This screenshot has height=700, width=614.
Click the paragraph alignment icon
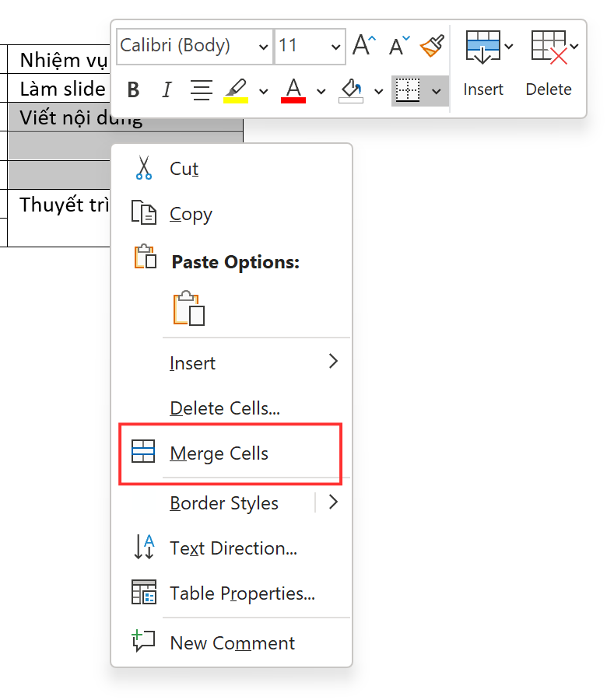pyautogui.click(x=202, y=90)
